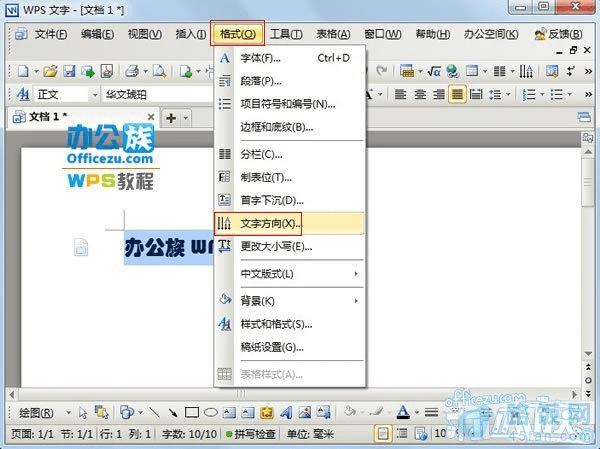
Task: Click the Bullets list icon
Action: pos(556,94)
